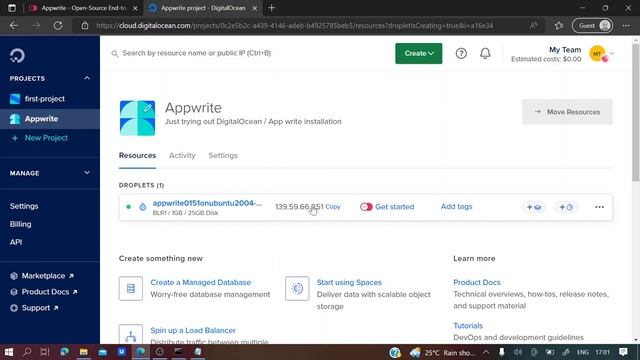Open browser tab actions menu icon
Viewport: 640px width, 360px height.
(12, 8)
